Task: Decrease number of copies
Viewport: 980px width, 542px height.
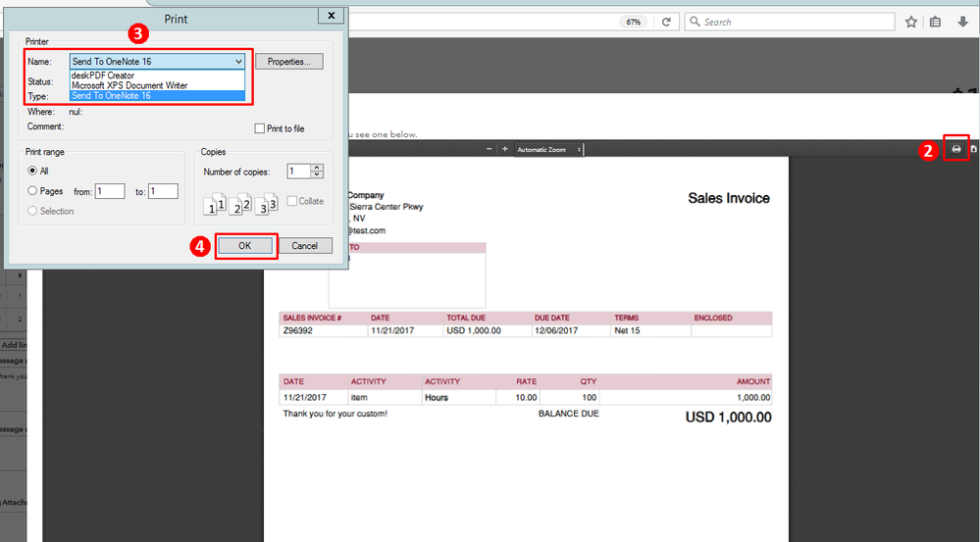Action: (x=317, y=174)
